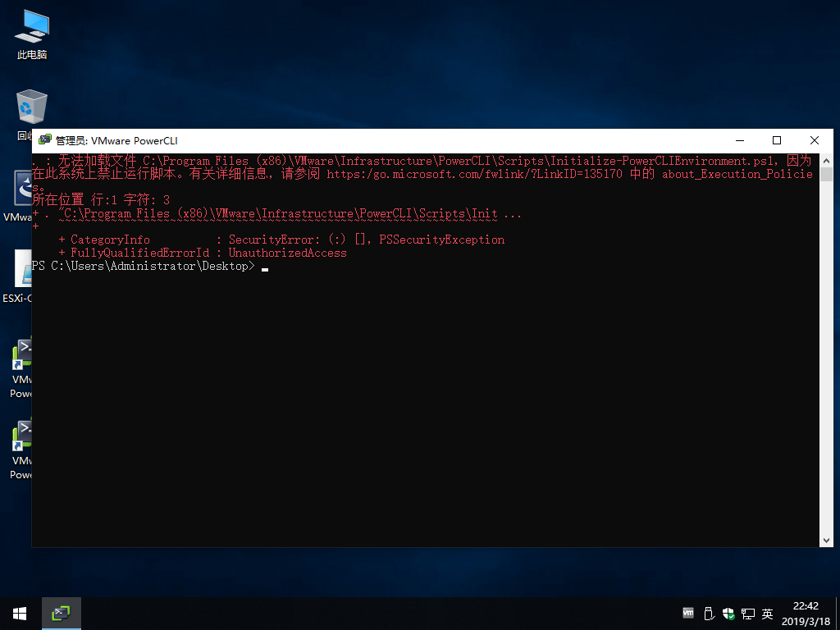Click the console scrollbar up arrow
Viewport: 840px width, 630px height.
[826, 159]
